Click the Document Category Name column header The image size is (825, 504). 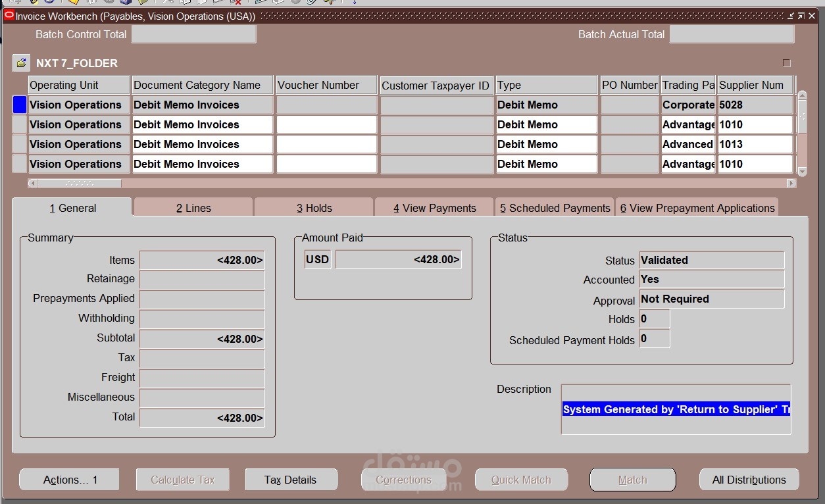pyautogui.click(x=203, y=85)
